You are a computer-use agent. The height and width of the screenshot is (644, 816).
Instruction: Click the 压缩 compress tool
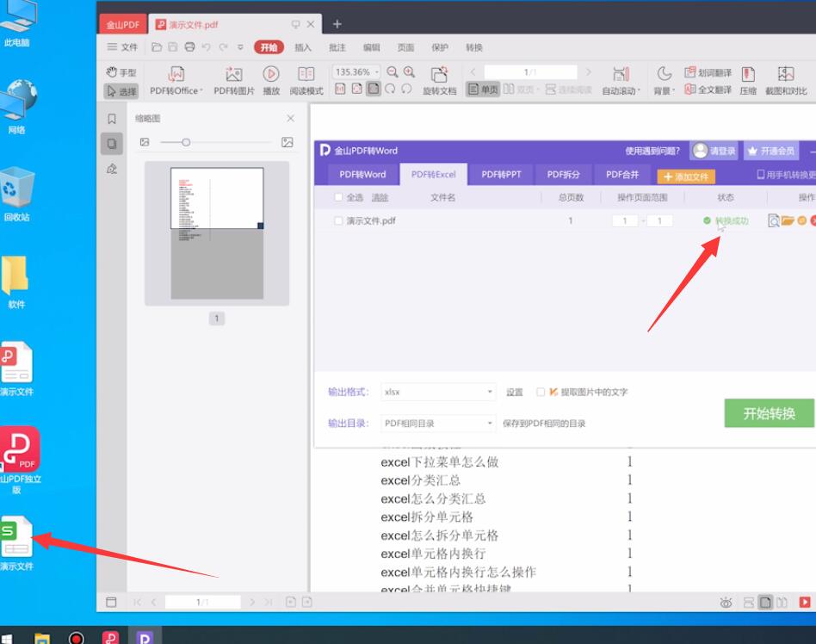click(748, 81)
